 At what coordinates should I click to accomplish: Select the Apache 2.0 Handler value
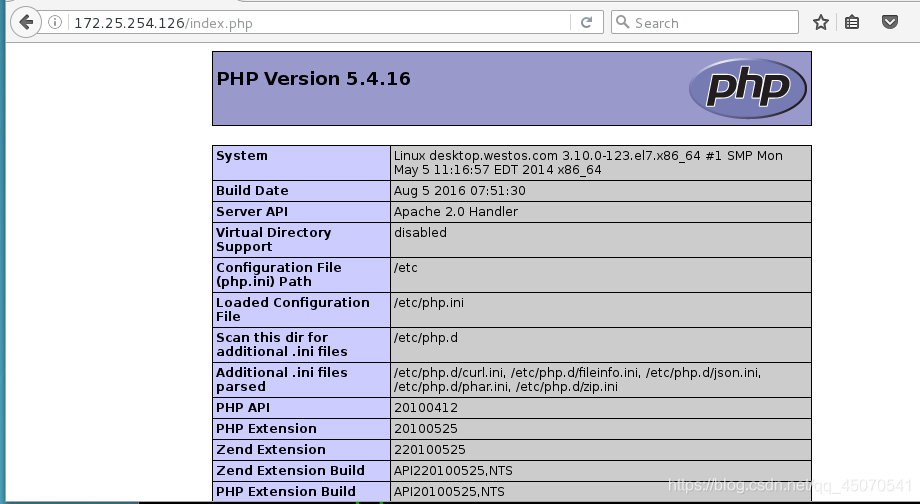tap(456, 212)
